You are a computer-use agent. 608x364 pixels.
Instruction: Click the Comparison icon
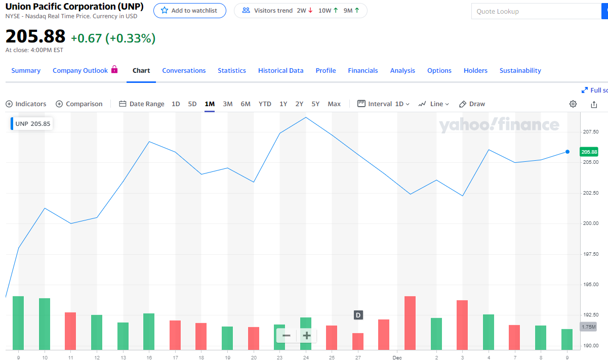tap(60, 104)
